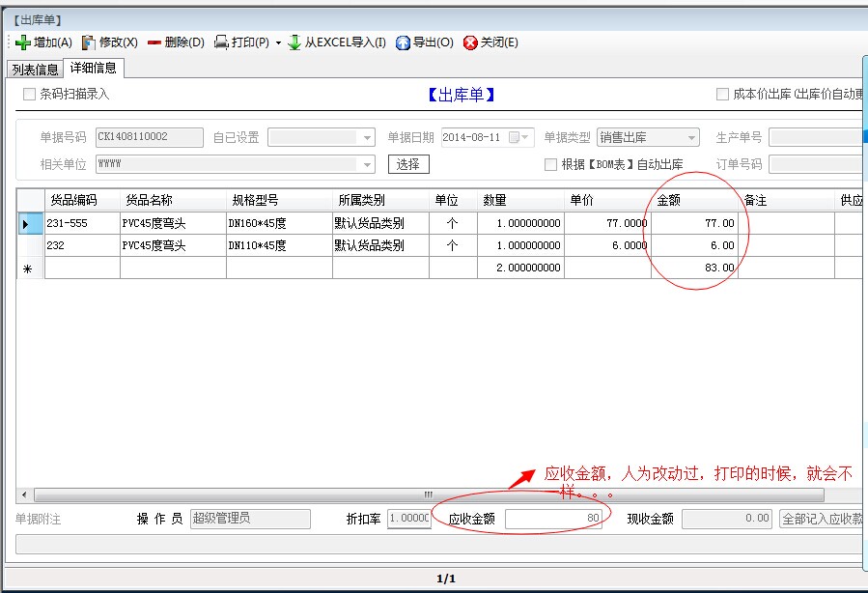Screen dimensions: 868x593
Task: Check 根据【BOM表】自动出库 option
Action: pos(550,164)
